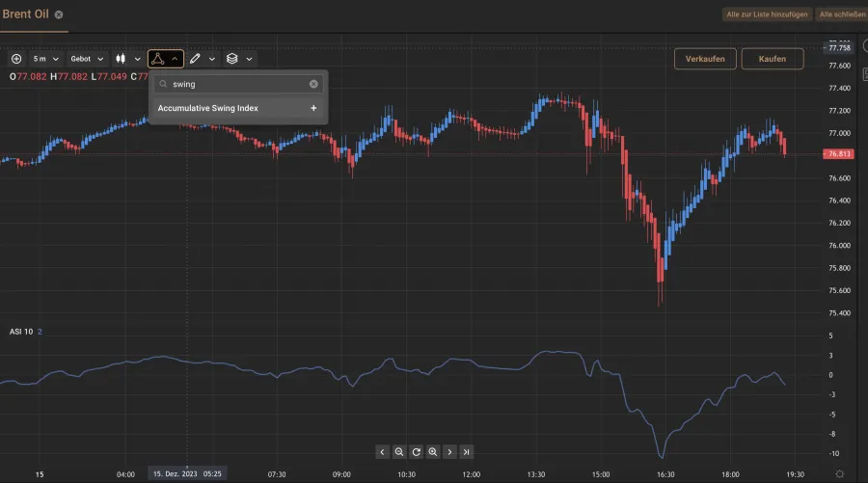Screen dimensions: 868x483
Task: Select the drawing pencil tool
Action: tap(195, 59)
